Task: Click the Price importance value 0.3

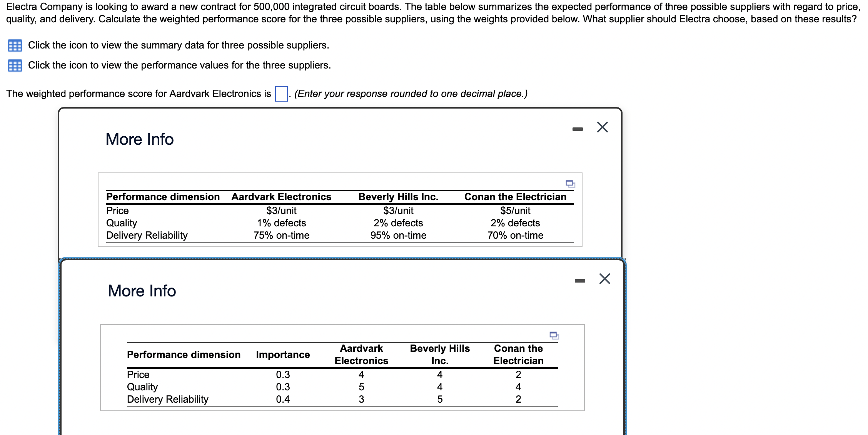Action: tap(283, 375)
